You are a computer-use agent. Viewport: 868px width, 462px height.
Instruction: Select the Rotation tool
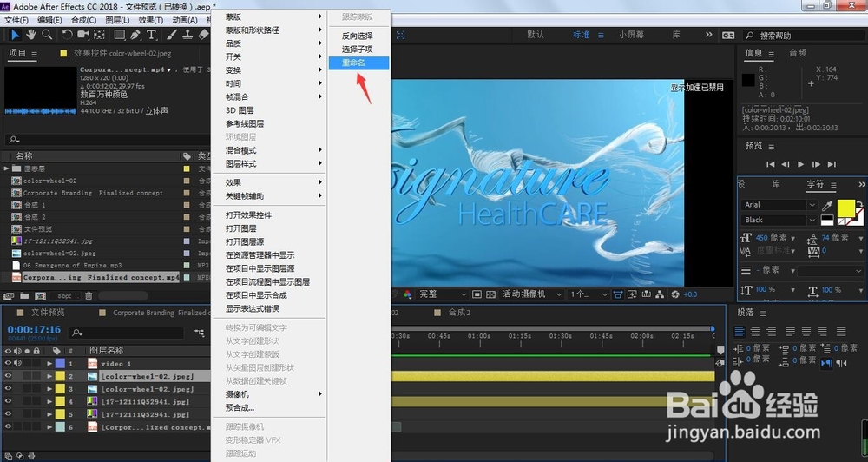[67, 35]
